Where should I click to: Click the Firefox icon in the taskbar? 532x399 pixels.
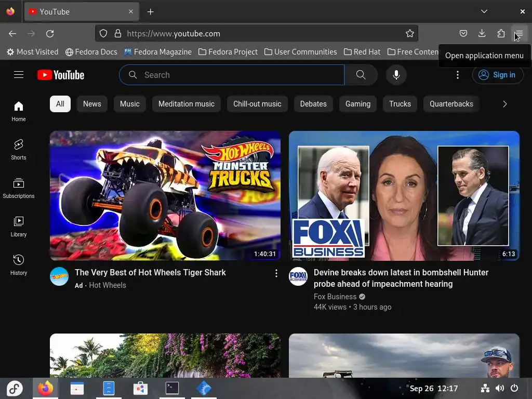coord(46,388)
